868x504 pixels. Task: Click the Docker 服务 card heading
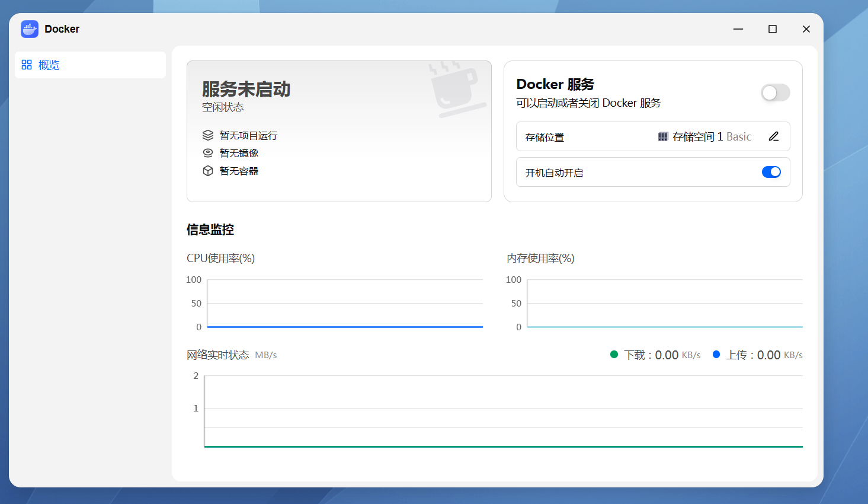555,84
